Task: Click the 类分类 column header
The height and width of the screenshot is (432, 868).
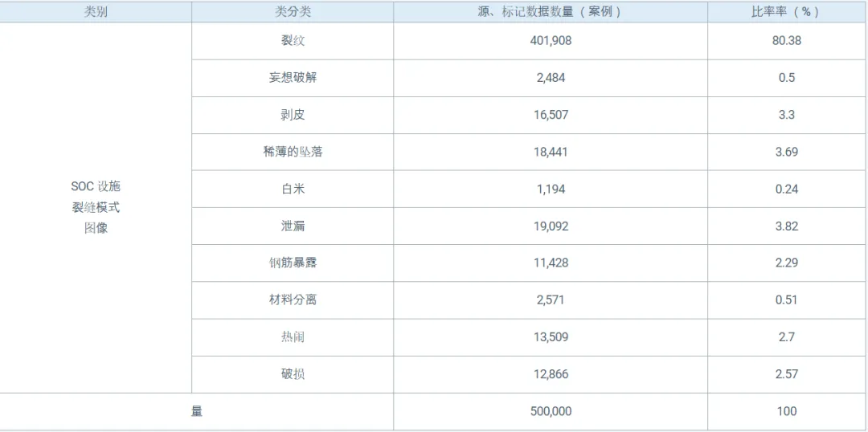Action: (x=293, y=12)
